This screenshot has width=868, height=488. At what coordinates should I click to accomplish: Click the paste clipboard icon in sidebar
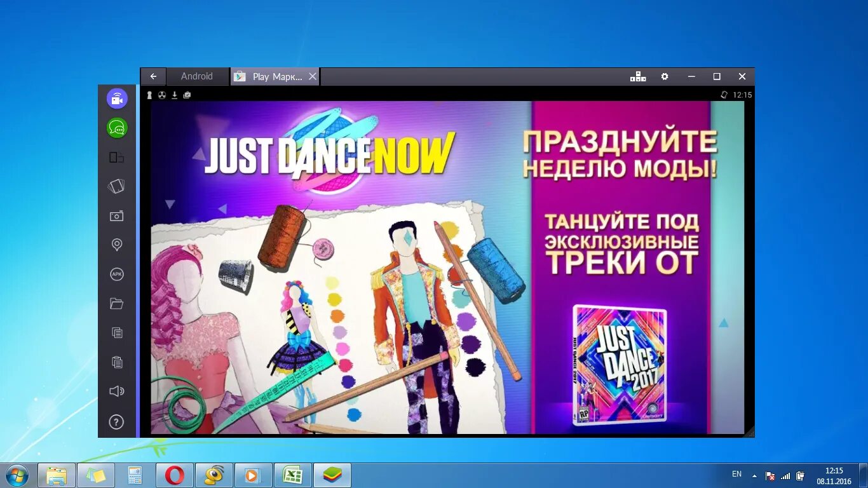coord(116,362)
